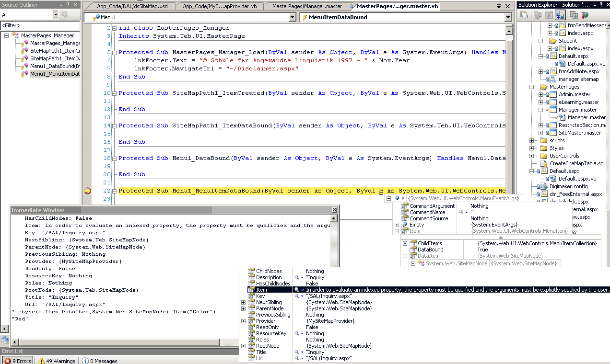Click the Properties icon in Solution Explorer toolbar
Image resolution: width=610 pixels, height=364 pixels.
tap(524, 15)
